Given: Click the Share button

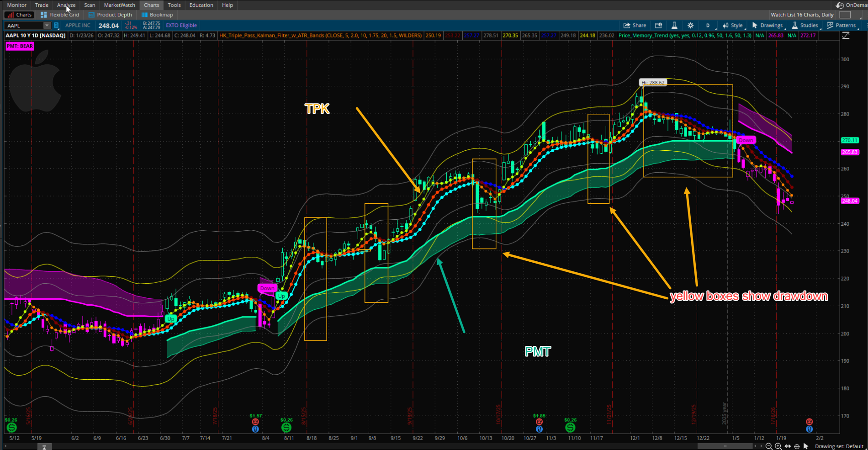Looking at the screenshot, I should pos(635,26).
